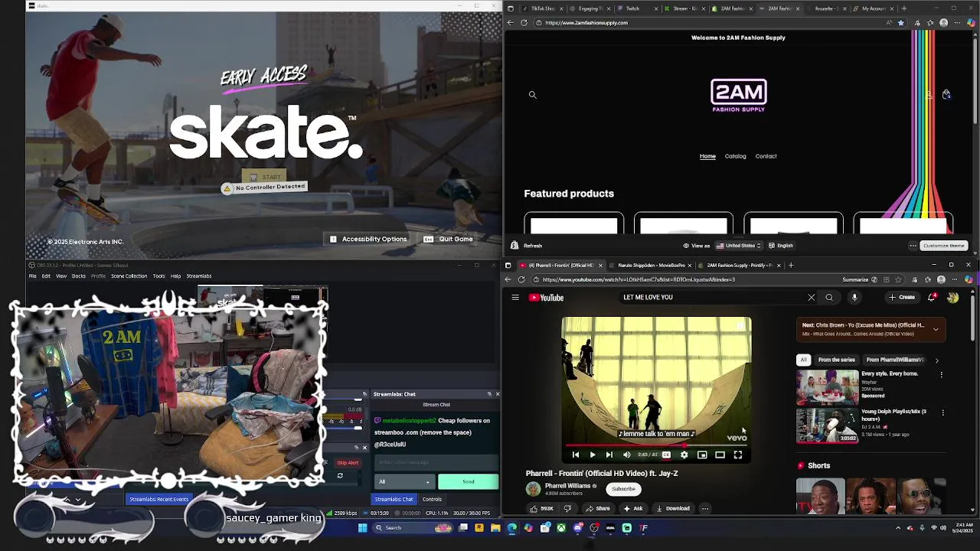Skip to next video in player
Image resolution: width=980 pixels, height=551 pixels.
coord(609,455)
